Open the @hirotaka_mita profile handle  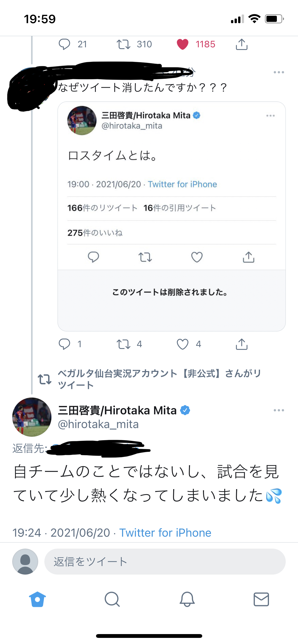pyautogui.click(x=98, y=425)
